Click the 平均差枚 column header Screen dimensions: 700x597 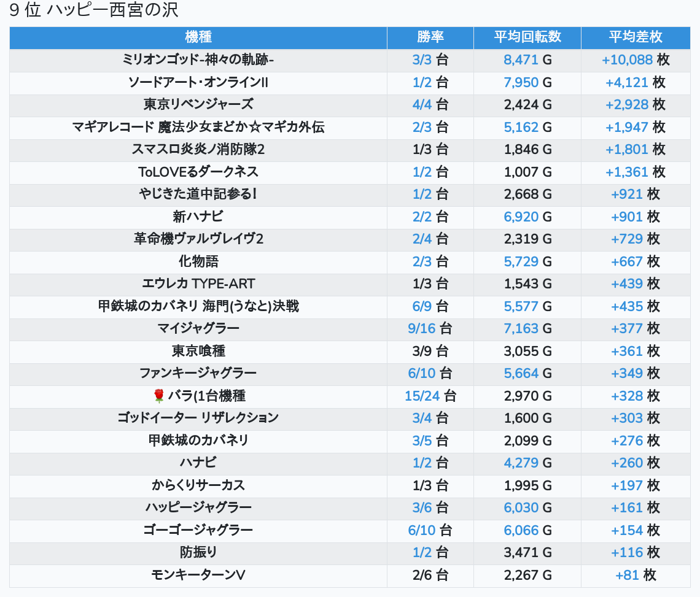pyautogui.click(x=636, y=37)
